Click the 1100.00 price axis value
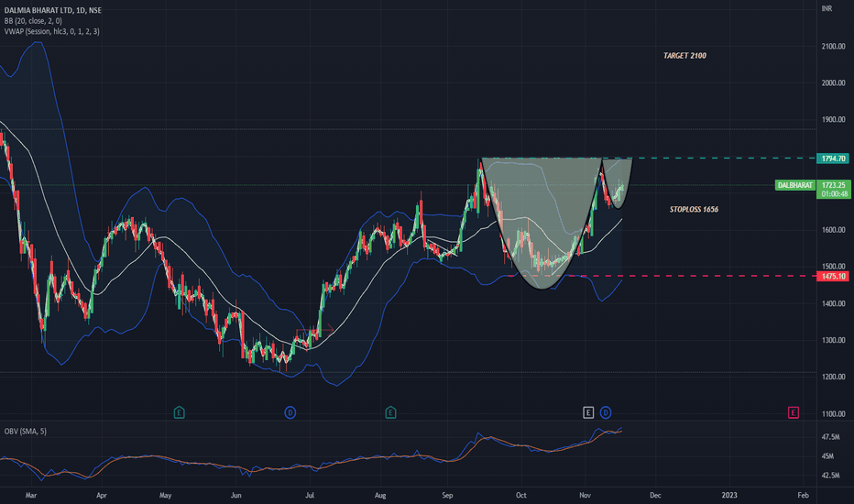The width and height of the screenshot is (854, 504). tap(833, 413)
